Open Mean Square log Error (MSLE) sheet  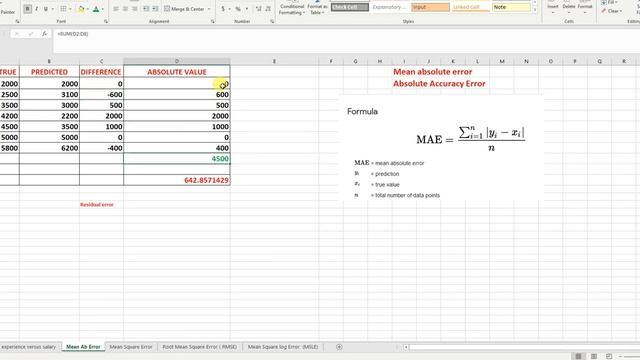283,347
